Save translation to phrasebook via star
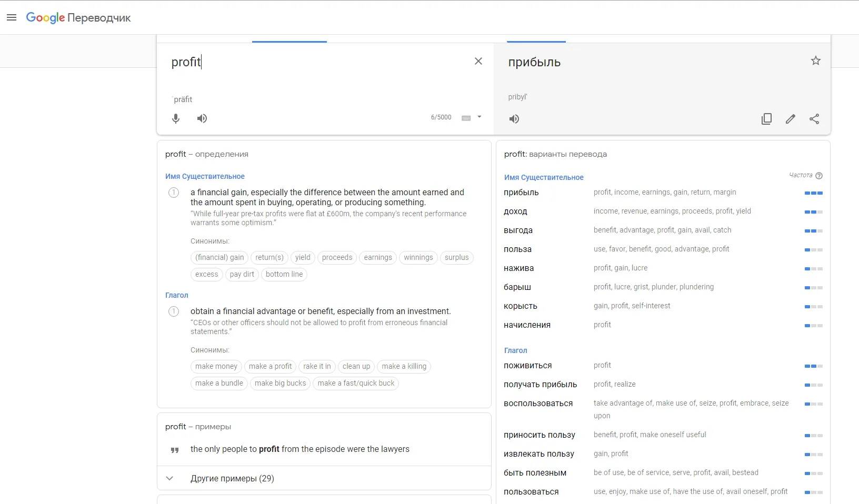 click(815, 61)
